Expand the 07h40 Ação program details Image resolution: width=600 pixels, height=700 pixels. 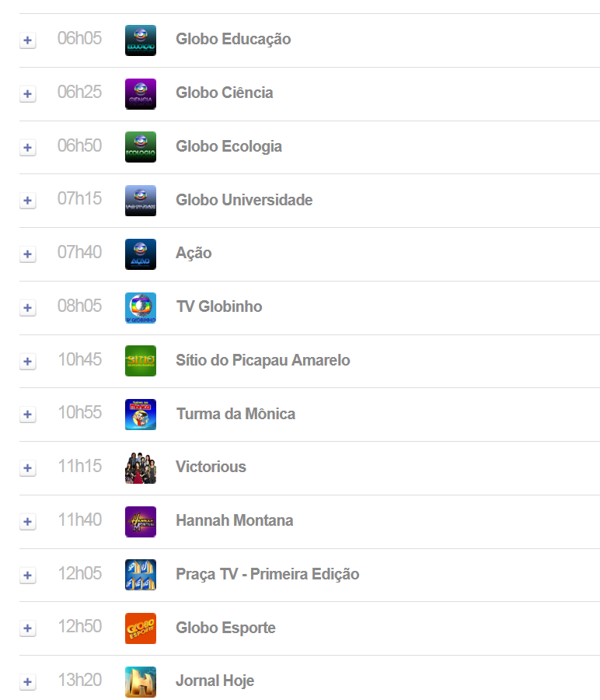28,254
